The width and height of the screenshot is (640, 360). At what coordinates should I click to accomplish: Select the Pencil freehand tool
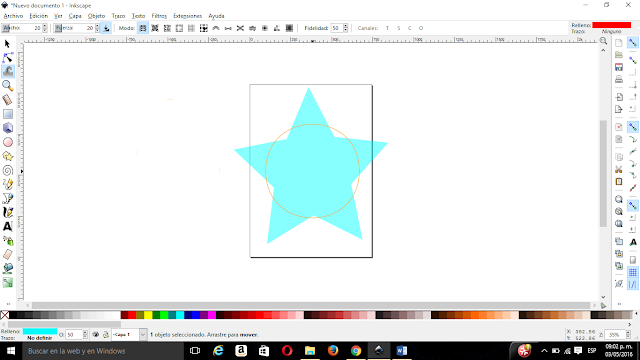[x=7, y=184]
